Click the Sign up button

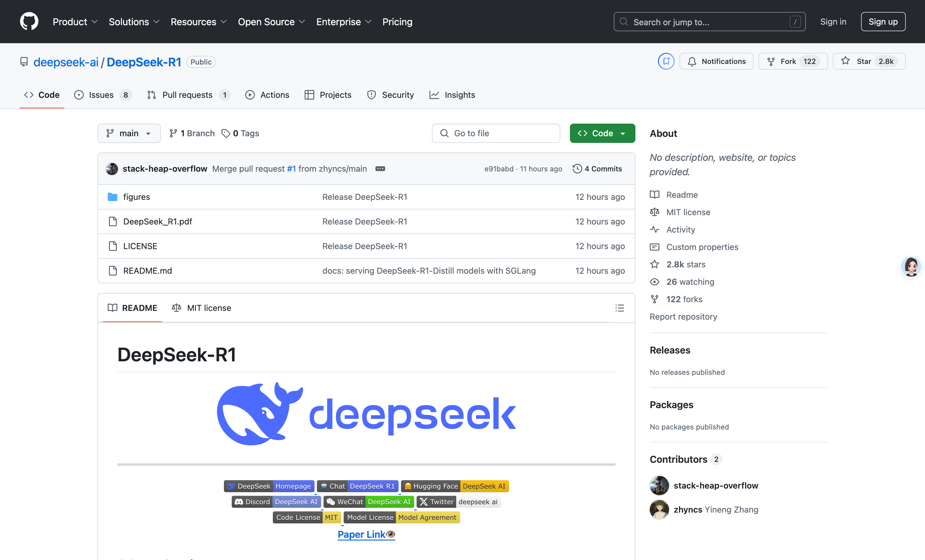(x=883, y=22)
